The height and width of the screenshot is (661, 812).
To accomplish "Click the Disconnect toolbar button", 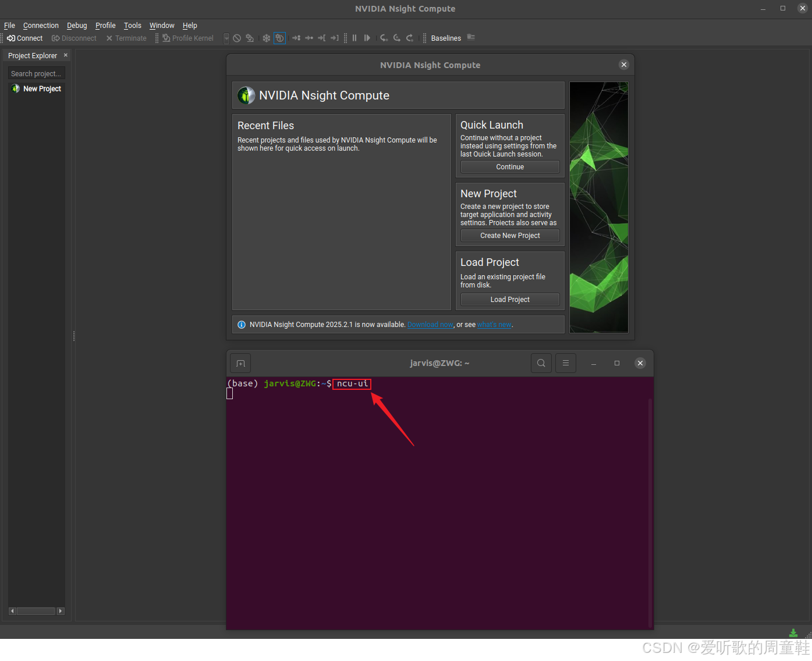I will click(74, 38).
